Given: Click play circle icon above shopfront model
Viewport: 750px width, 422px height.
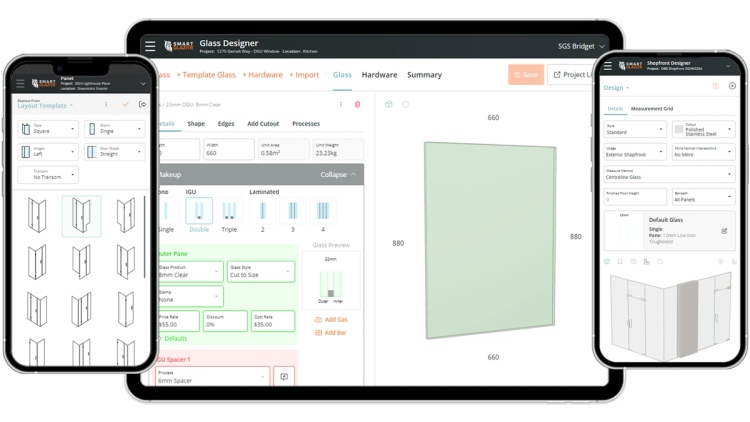Looking at the screenshot, I should point(720,262).
